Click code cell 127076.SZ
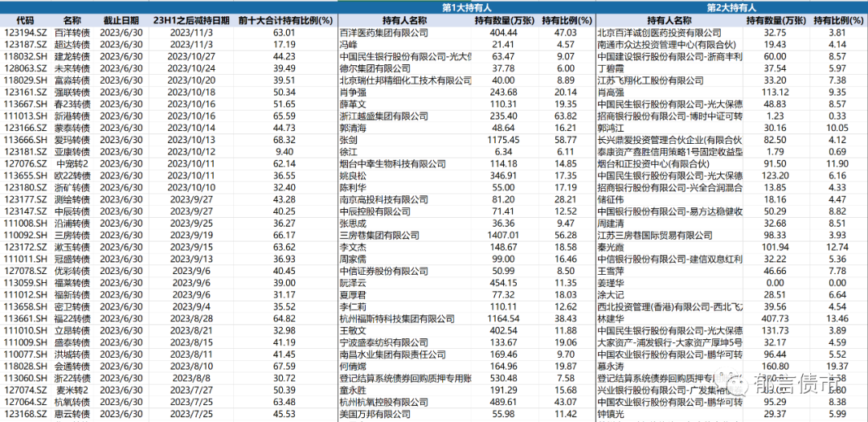 25,164
